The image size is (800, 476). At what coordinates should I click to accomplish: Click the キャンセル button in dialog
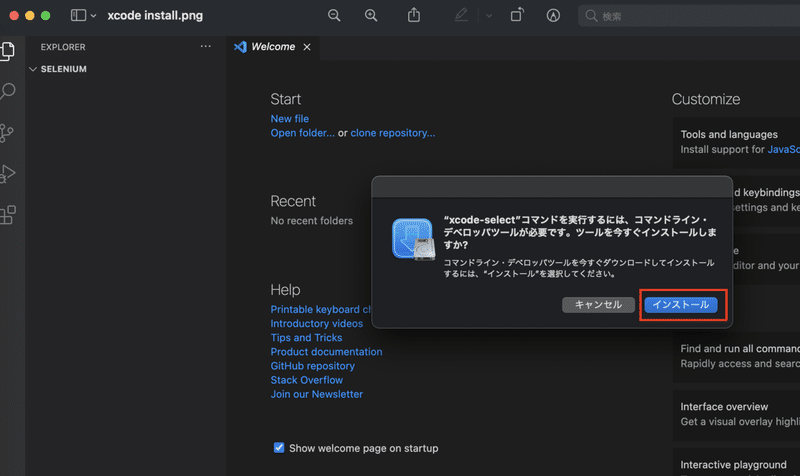point(598,305)
